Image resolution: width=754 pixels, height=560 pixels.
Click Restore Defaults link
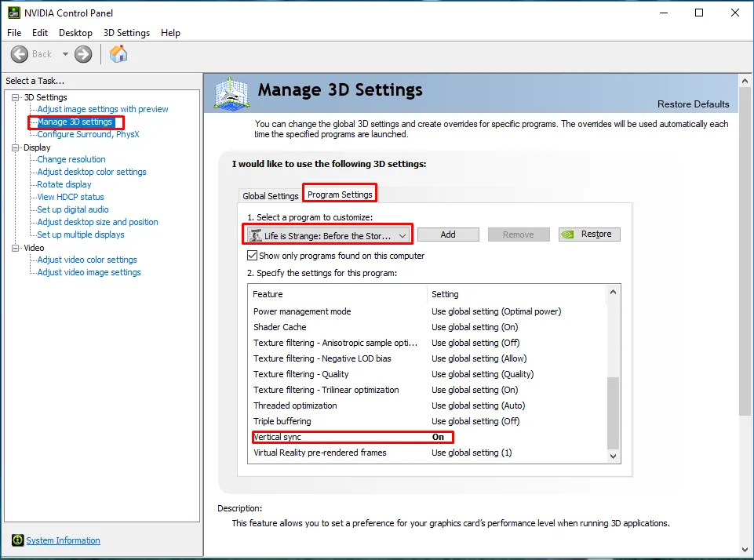694,104
